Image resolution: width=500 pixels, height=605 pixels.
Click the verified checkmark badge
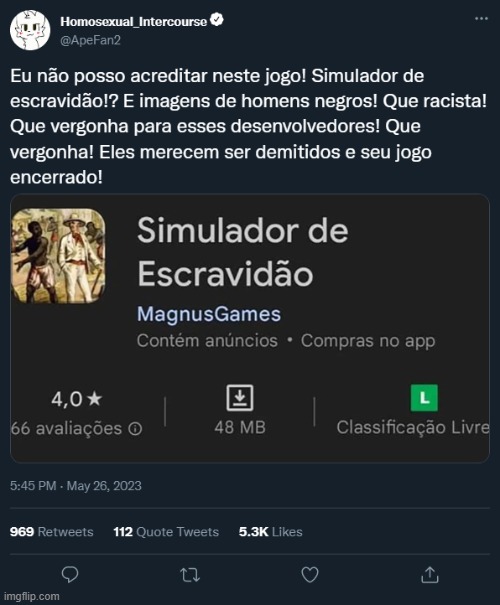(217, 20)
